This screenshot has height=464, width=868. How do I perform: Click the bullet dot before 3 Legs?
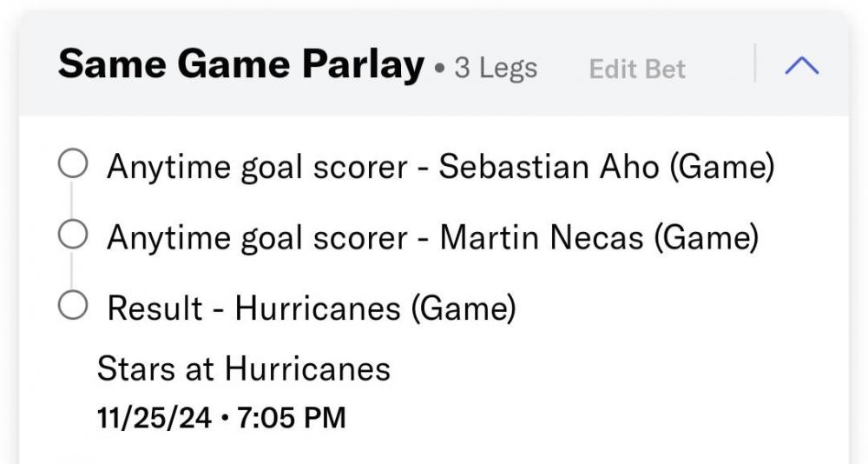pos(440,69)
